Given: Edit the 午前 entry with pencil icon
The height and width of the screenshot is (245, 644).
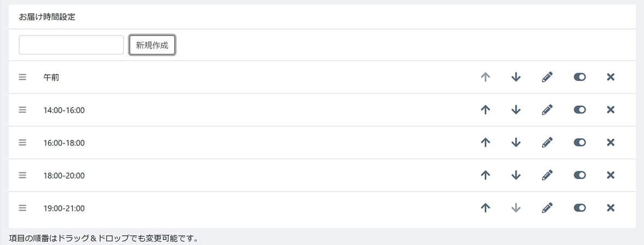Looking at the screenshot, I should [x=547, y=77].
